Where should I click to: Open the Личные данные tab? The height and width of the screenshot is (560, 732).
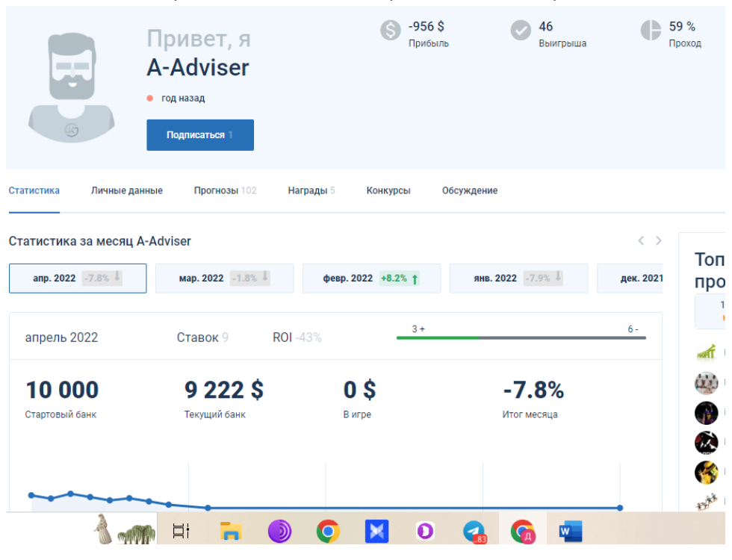point(127,190)
